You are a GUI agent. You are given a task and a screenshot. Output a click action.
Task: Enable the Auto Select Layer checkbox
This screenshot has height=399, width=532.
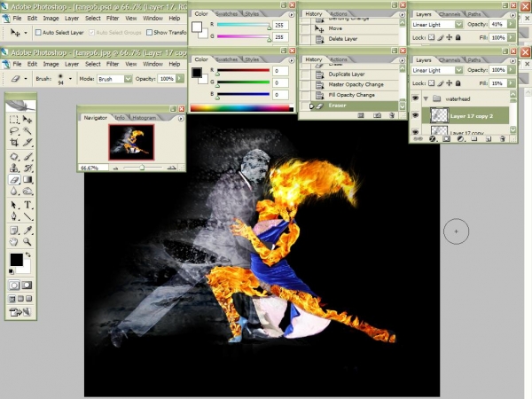(38, 33)
